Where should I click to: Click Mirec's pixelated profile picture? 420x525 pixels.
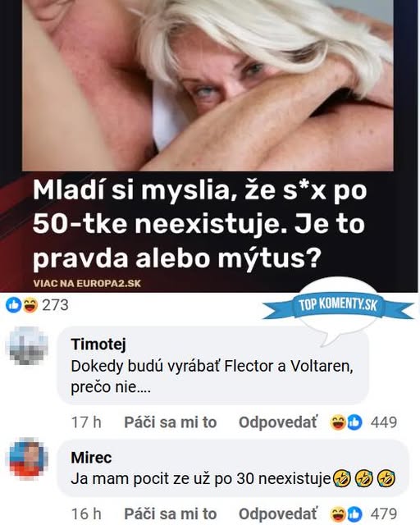(x=27, y=459)
